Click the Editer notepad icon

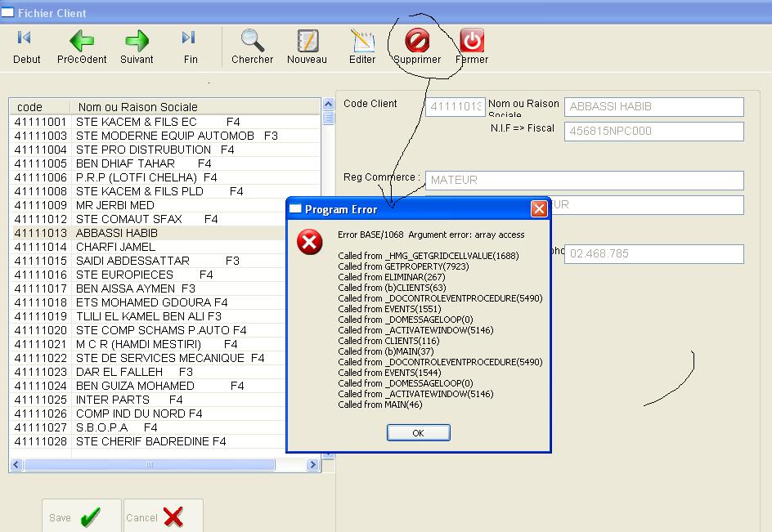[362, 47]
